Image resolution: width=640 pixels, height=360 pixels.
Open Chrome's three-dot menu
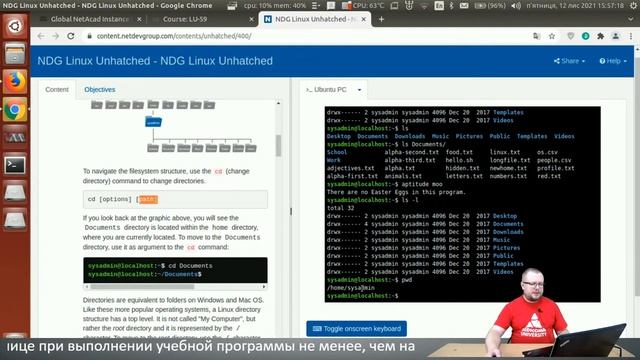pos(631,36)
